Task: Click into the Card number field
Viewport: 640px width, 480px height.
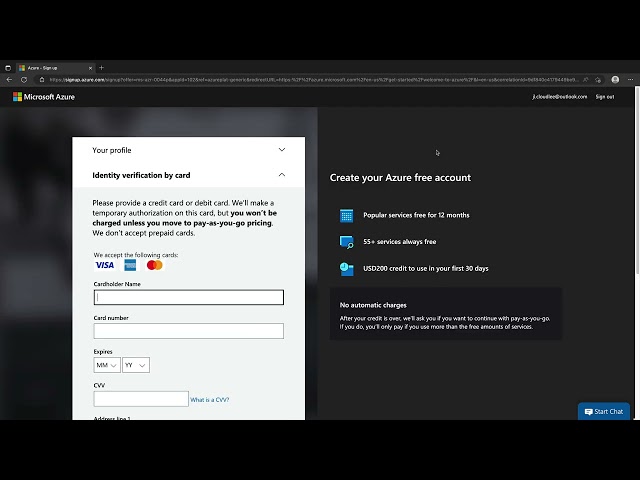Action: pyautogui.click(x=189, y=331)
